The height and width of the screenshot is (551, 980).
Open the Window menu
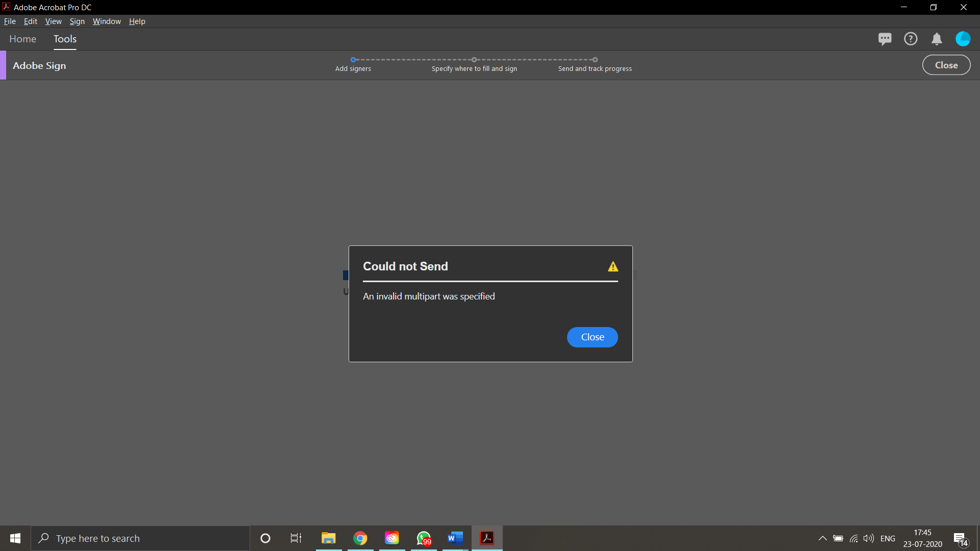tap(107, 21)
